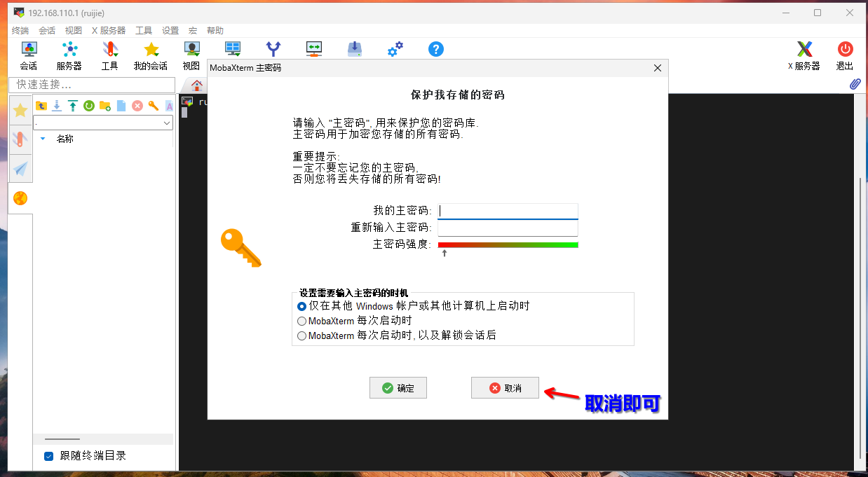Select 仅在其他 Windows 帐户或其他计算机上启动时
The width and height of the screenshot is (868, 477).
point(301,306)
